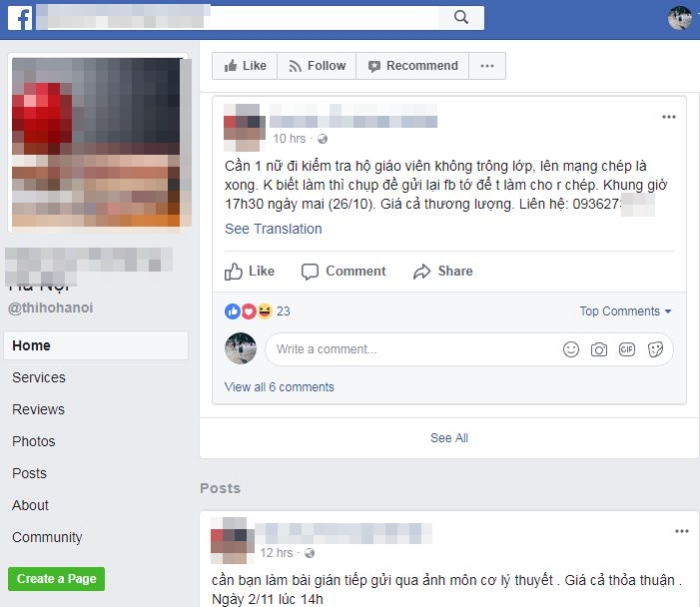
Task: Open emoji picker in comment box
Action: (571, 349)
